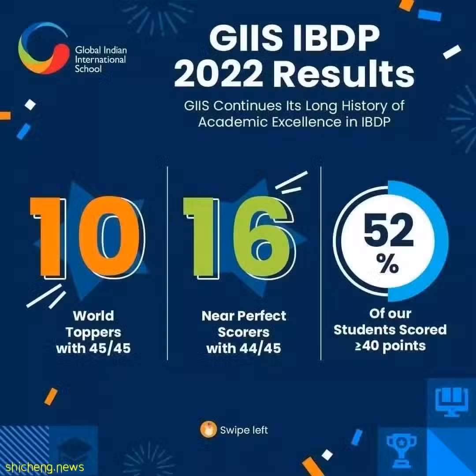Click 'Of our Students Scored ≥40 points' caption
The image size is (476, 476).
click(x=390, y=330)
